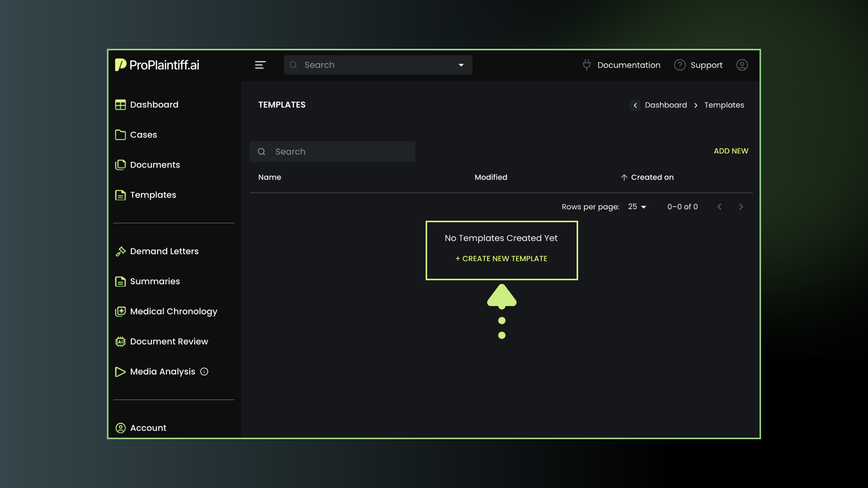Viewport: 868px width, 488px height.
Task: Expand the top search bar dropdown arrow
Action: tap(461, 65)
